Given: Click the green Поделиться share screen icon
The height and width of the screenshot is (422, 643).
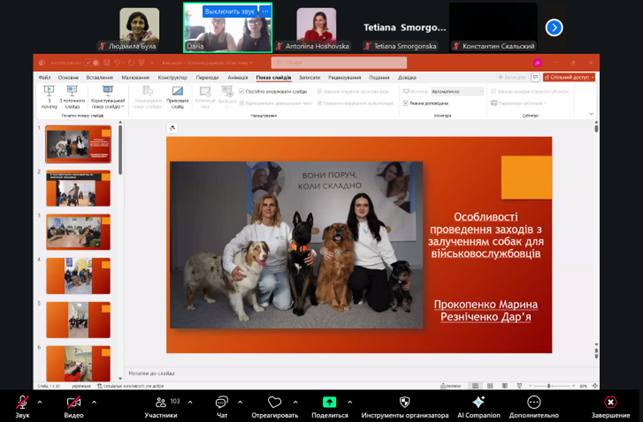Looking at the screenshot, I should click(x=329, y=402).
